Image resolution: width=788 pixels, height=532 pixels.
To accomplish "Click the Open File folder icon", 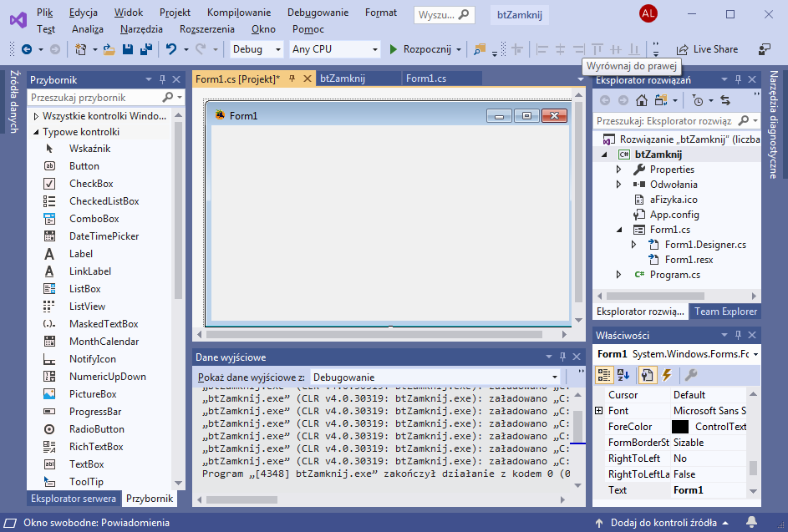I will tap(109, 49).
